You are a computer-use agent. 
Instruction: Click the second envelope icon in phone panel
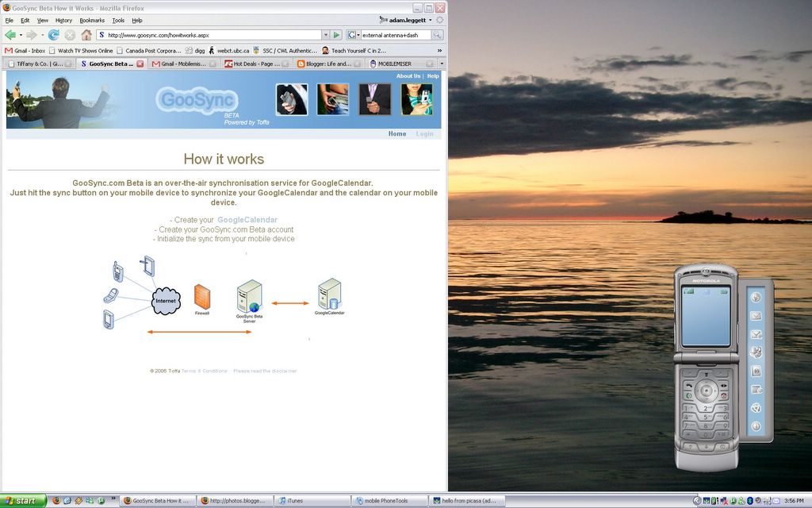coord(756,334)
